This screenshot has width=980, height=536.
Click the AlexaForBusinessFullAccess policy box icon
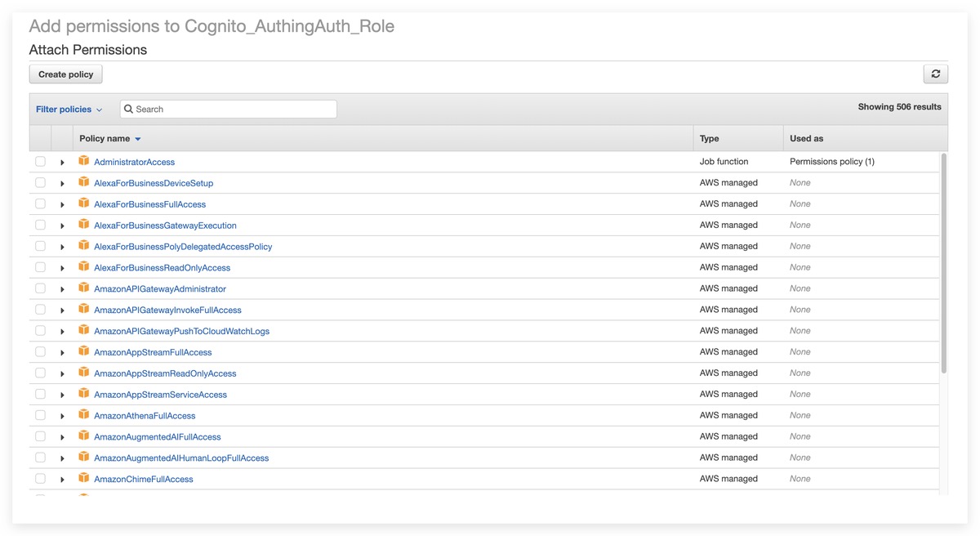pyautogui.click(x=83, y=203)
